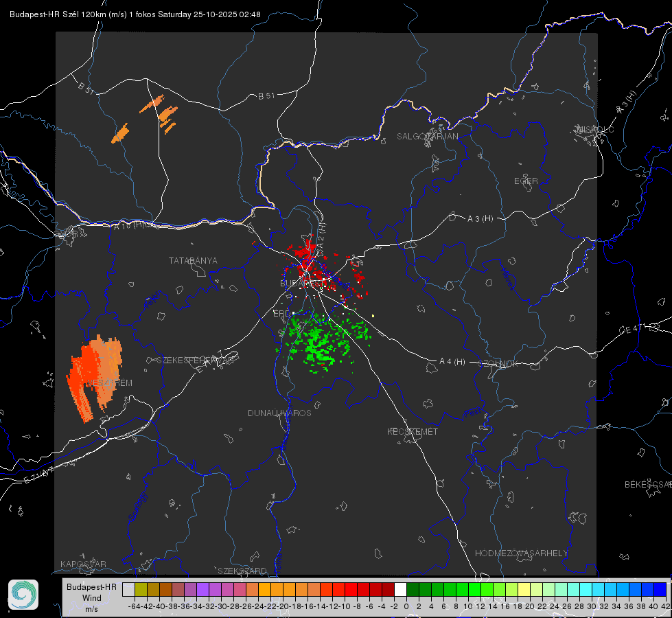
Task: Click the light gray leftmost legend swatch
Action: click(x=128, y=589)
